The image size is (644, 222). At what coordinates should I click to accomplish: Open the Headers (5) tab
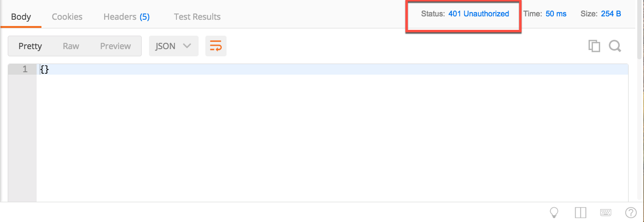click(126, 17)
